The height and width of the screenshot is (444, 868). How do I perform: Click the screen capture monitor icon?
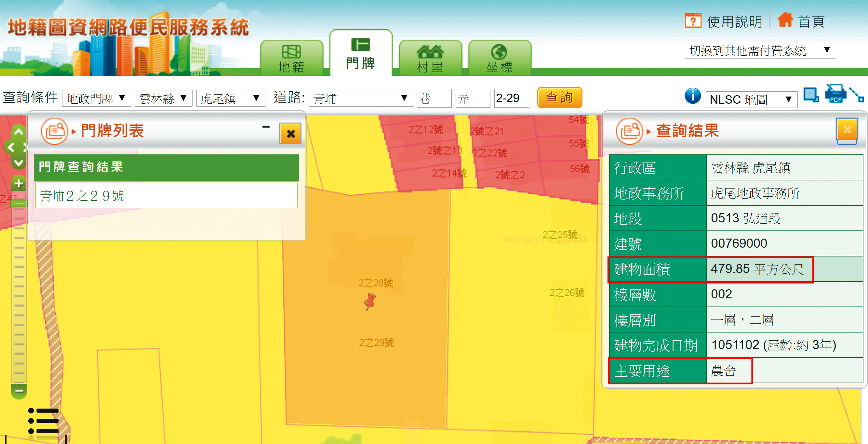pos(811,95)
